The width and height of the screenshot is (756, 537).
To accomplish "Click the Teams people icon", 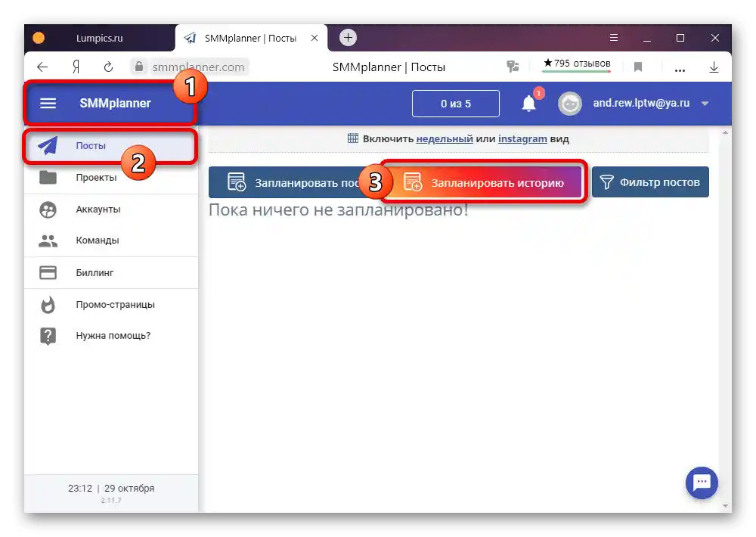I will 48,241.
